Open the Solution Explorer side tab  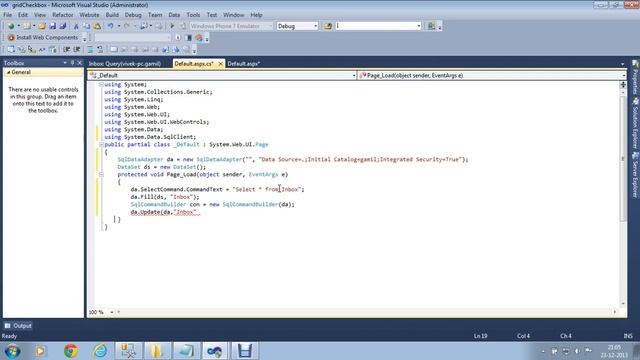click(x=636, y=123)
